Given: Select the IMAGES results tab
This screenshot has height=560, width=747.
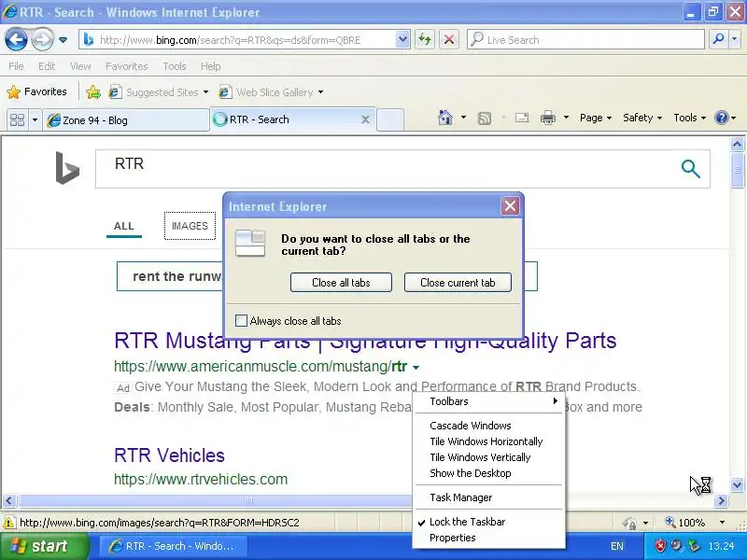Looking at the screenshot, I should point(190,226).
